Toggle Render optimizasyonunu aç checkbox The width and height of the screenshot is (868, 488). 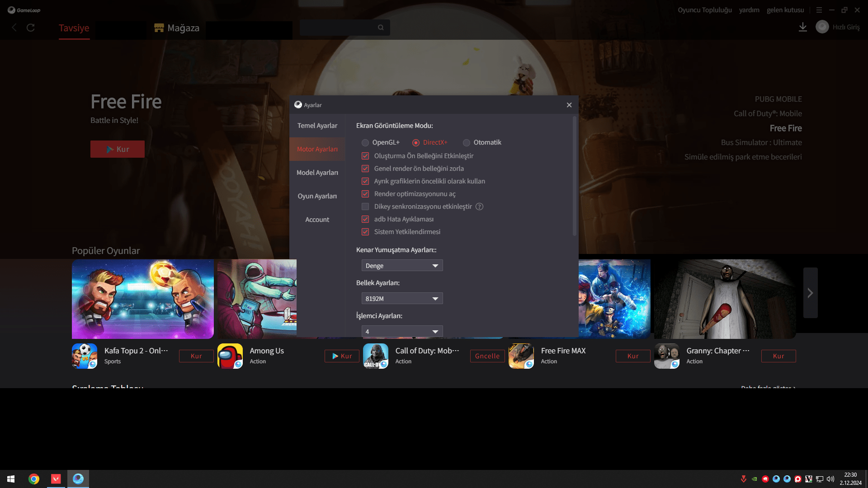tap(365, 194)
